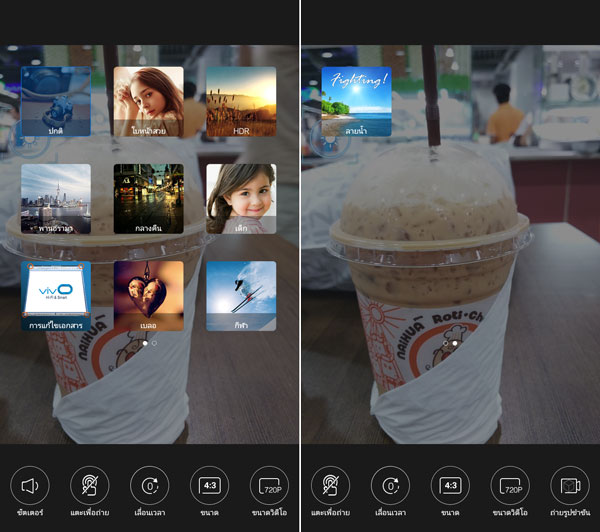Set เลื่อนเวลา timer in right screen

coord(390,486)
